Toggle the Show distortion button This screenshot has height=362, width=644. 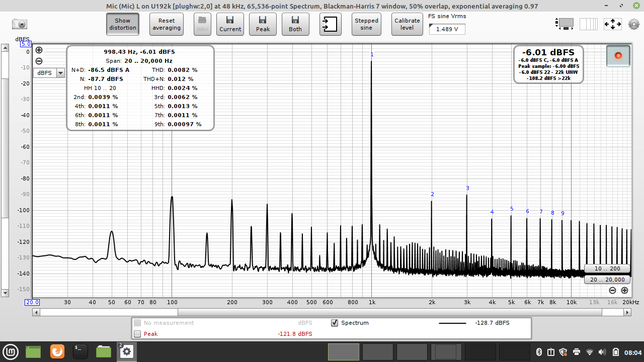coord(123,24)
